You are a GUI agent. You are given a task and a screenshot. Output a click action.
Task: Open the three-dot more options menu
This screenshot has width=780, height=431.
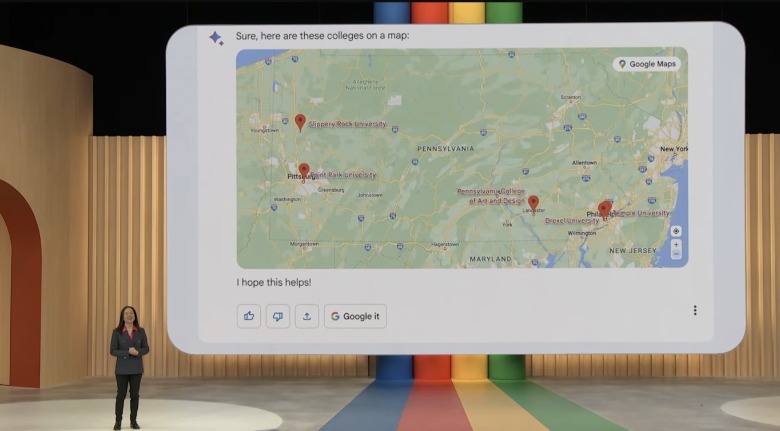tap(695, 311)
